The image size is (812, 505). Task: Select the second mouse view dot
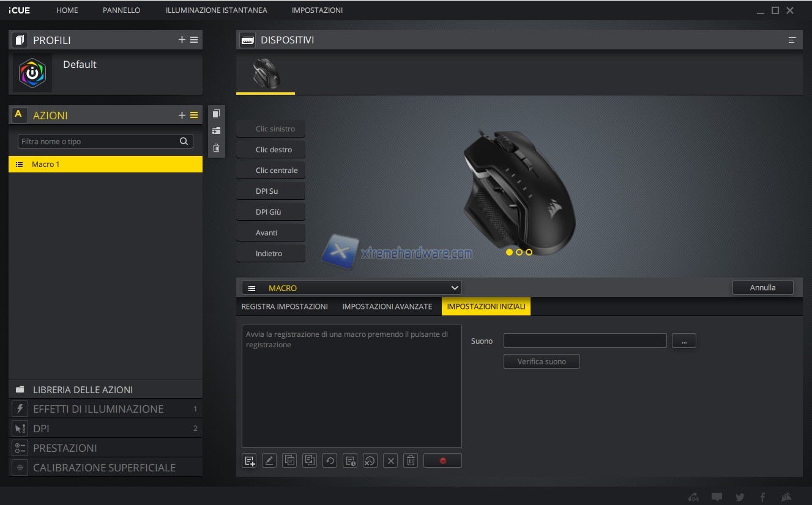pos(519,252)
